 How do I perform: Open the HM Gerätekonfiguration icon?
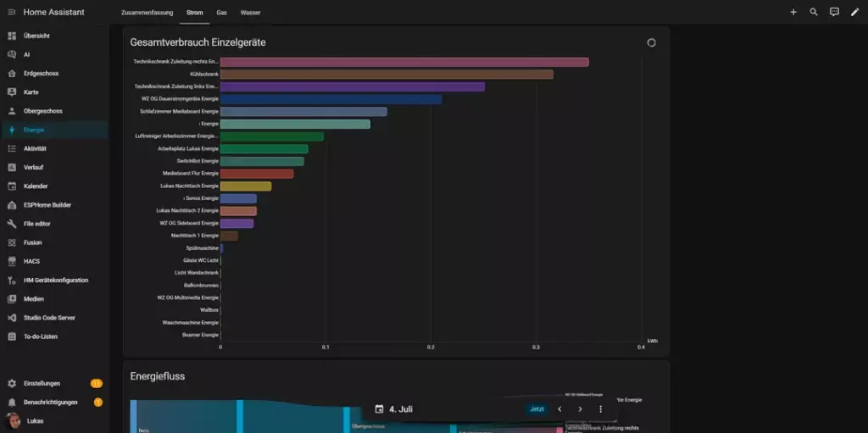12,280
